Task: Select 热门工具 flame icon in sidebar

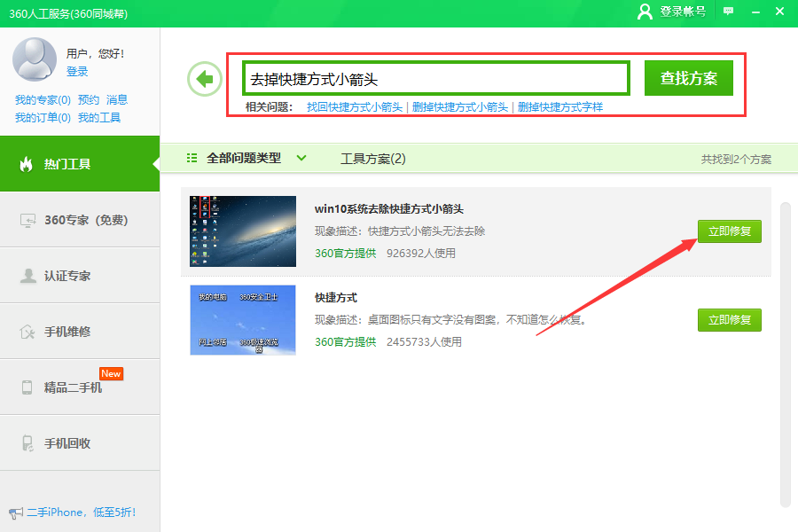Action: [27, 164]
